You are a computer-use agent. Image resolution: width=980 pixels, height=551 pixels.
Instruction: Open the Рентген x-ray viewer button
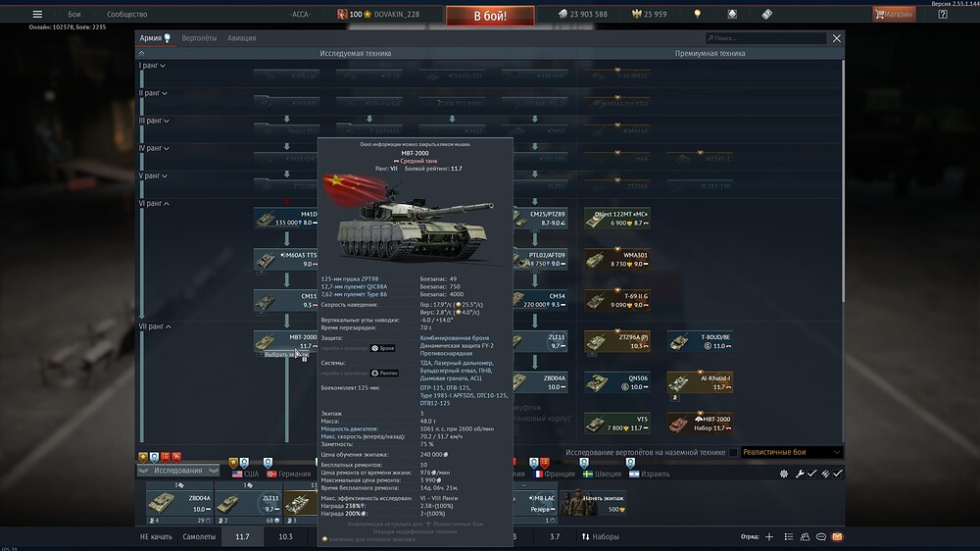(385, 374)
